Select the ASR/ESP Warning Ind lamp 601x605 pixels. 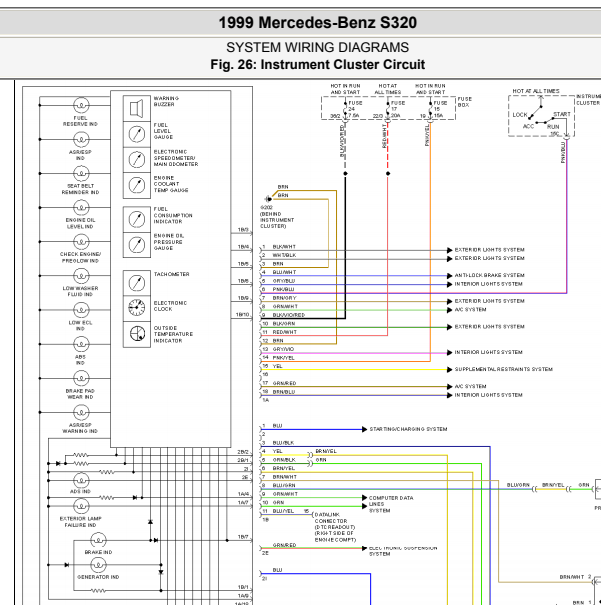pyautogui.click(x=81, y=412)
